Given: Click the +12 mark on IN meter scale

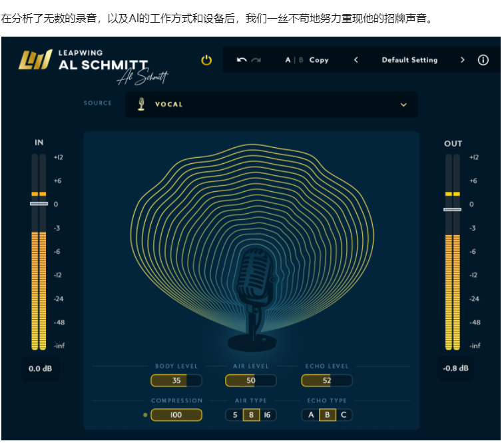Looking at the screenshot, I should click(x=58, y=157).
